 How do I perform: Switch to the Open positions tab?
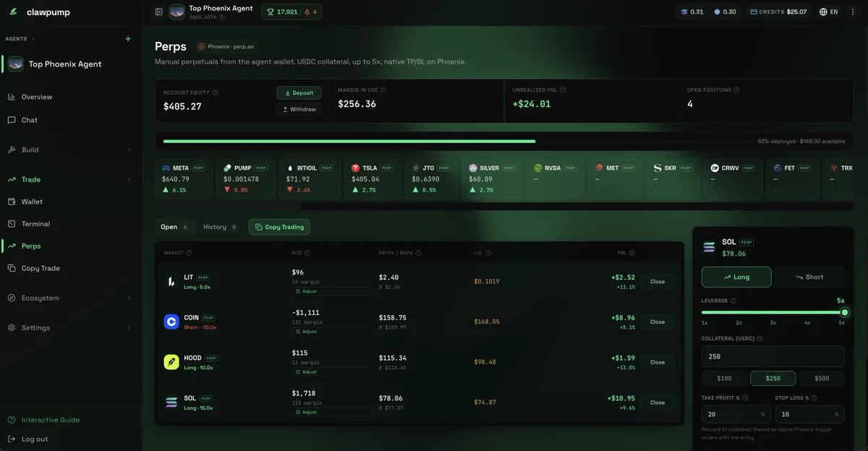[x=174, y=227]
